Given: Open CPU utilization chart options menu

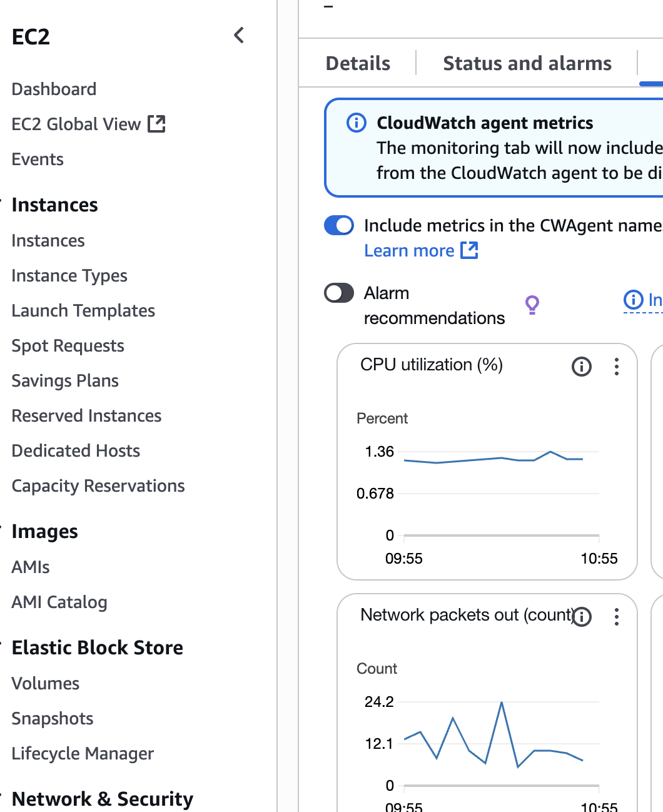Looking at the screenshot, I should click(x=617, y=366).
